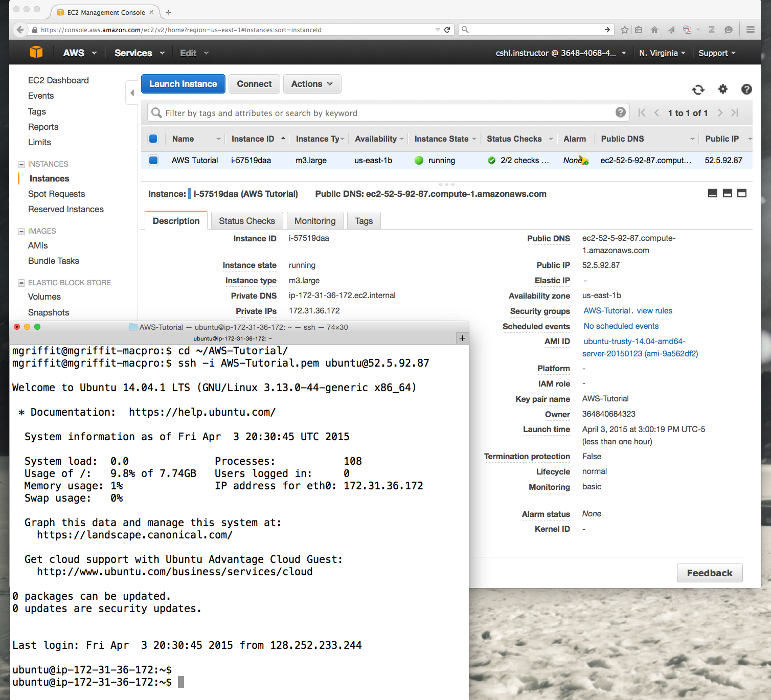Maximize the details pane layout

coord(742,193)
